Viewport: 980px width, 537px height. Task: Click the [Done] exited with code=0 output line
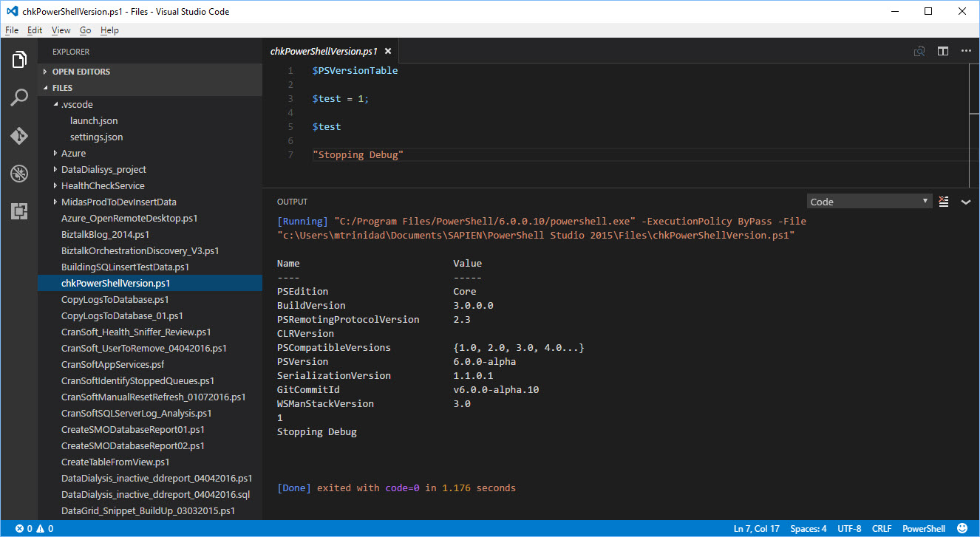(396, 488)
